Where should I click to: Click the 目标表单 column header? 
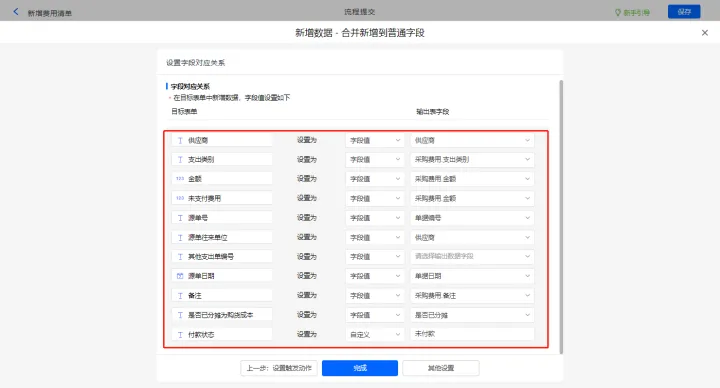tap(184, 112)
